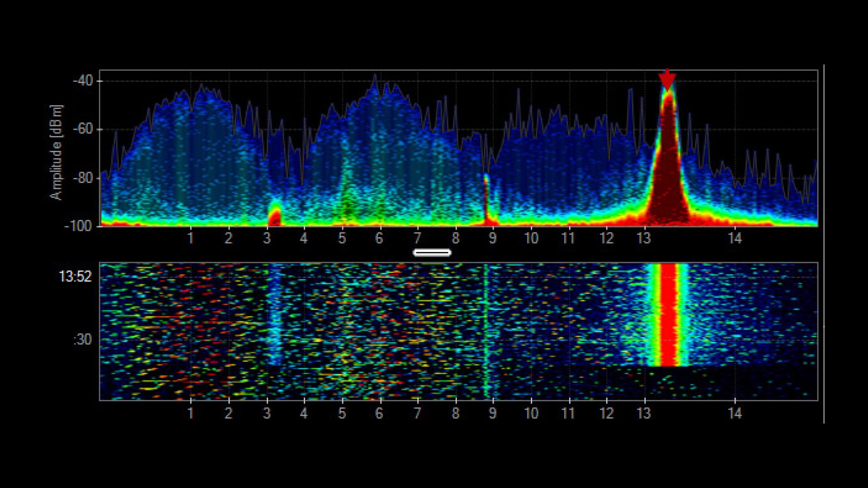
Task: Pick channel 6 on the waterfall view axis
Action: coord(379,413)
